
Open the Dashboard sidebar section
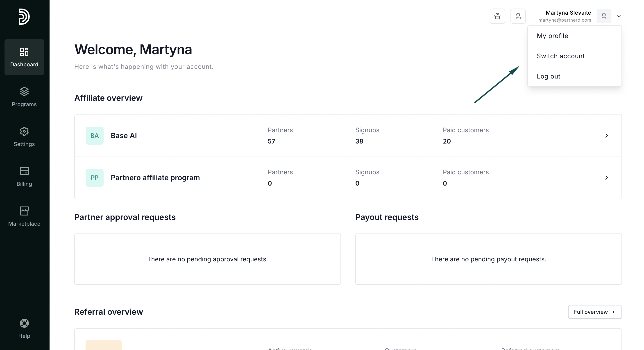click(x=24, y=57)
